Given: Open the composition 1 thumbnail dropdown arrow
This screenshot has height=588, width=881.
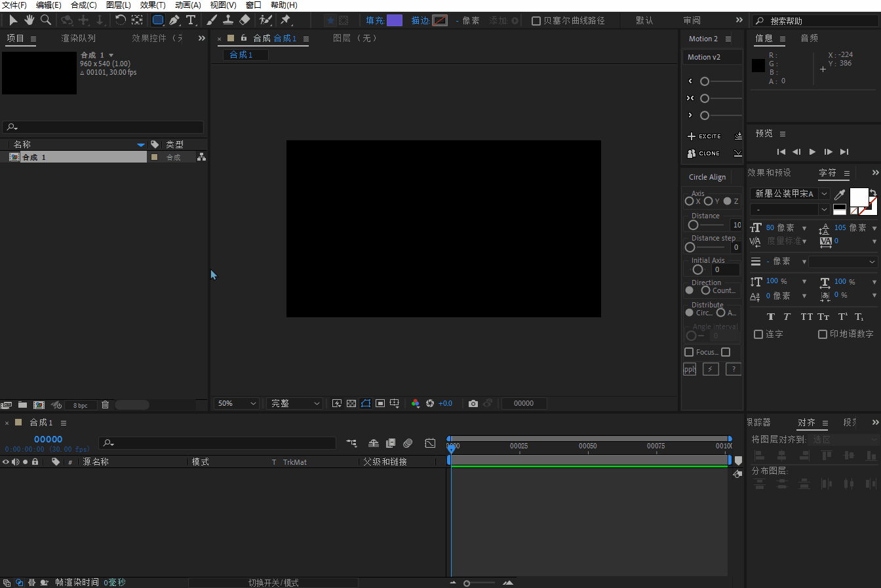Looking at the screenshot, I should (x=111, y=55).
